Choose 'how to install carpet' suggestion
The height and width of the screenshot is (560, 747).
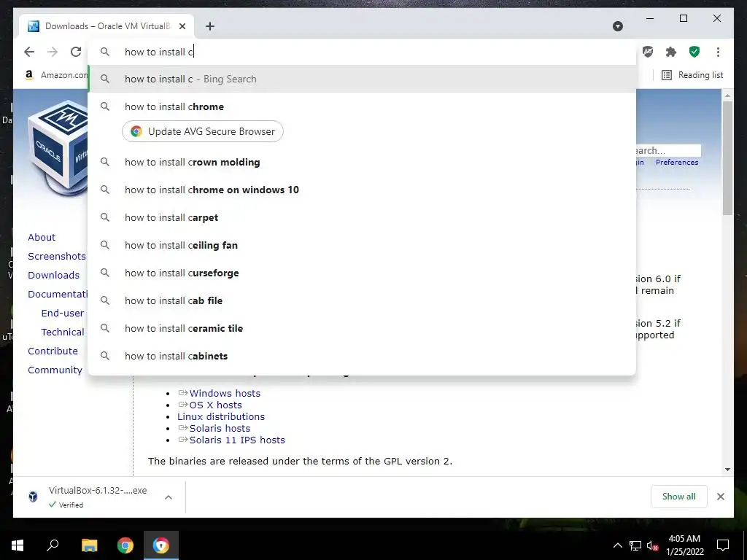pos(362,217)
